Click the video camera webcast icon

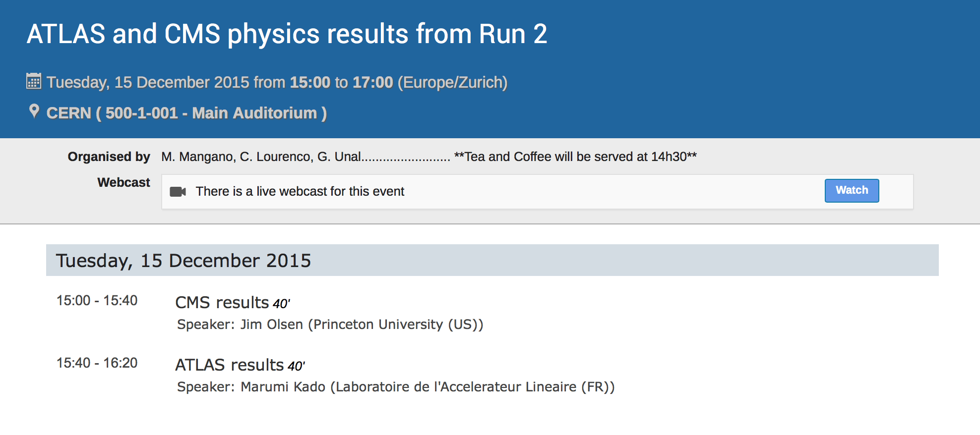[178, 192]
